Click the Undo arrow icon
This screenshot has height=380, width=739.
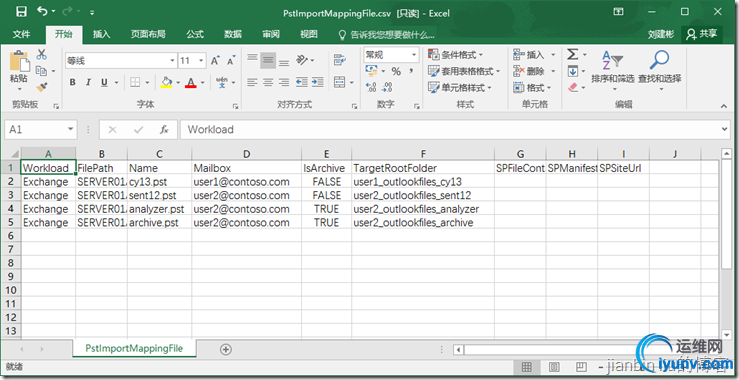pos(42,11)
